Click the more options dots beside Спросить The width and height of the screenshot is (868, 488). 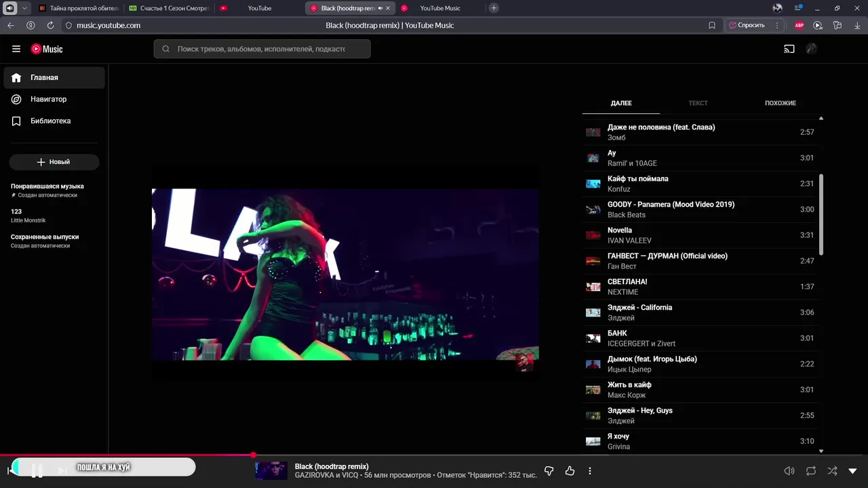[x=777, y=25]
